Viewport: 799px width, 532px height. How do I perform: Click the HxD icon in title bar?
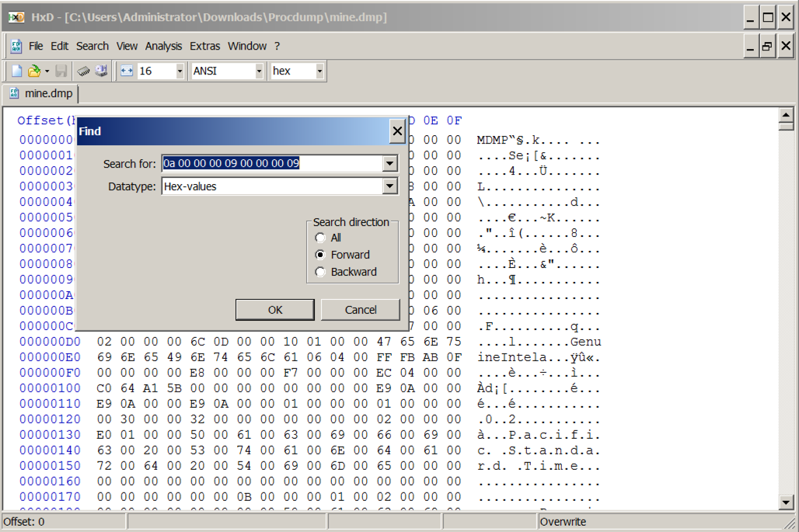tap(16, 17)
